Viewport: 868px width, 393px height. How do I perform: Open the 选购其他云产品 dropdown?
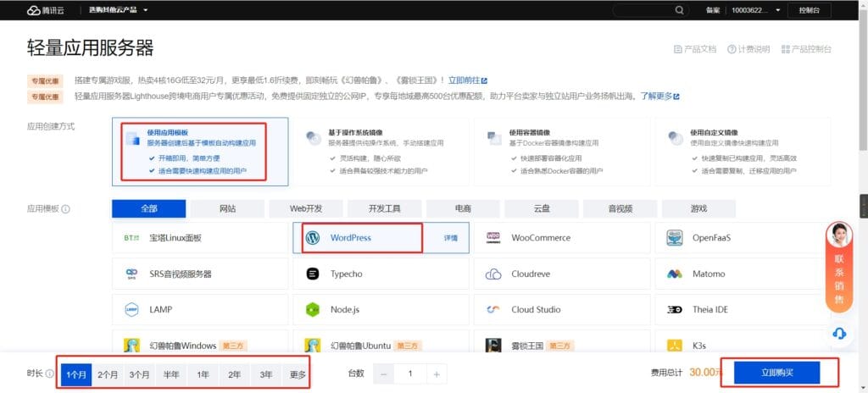[119, 10]
